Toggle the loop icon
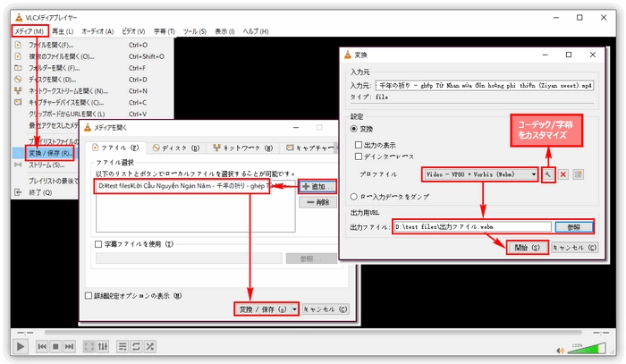 (x=136, y=346)
